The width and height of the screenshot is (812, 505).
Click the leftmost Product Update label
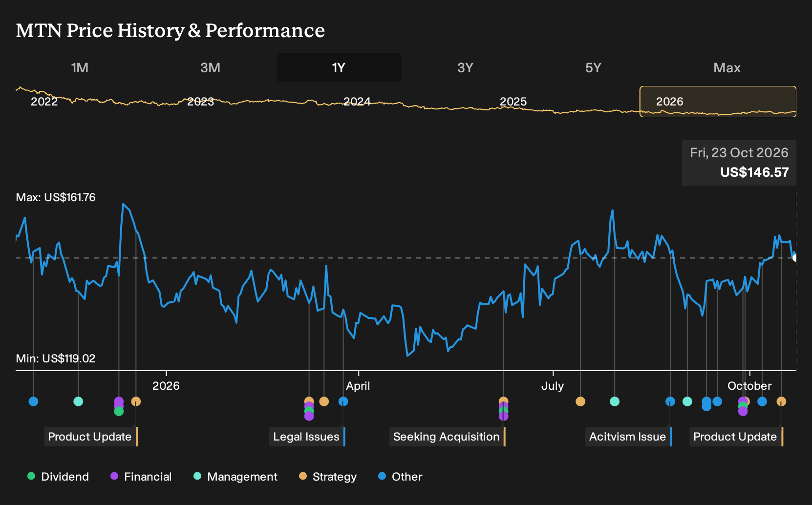pos(91,437)
